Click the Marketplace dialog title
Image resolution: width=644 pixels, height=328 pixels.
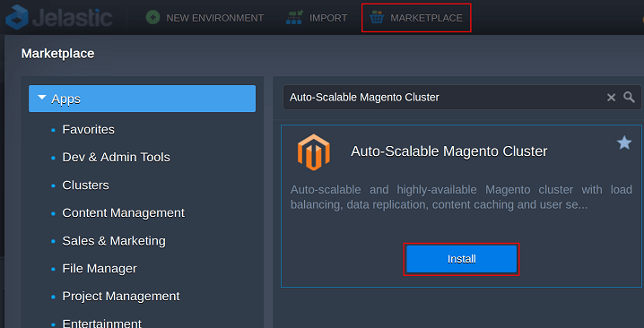[58, 54]
